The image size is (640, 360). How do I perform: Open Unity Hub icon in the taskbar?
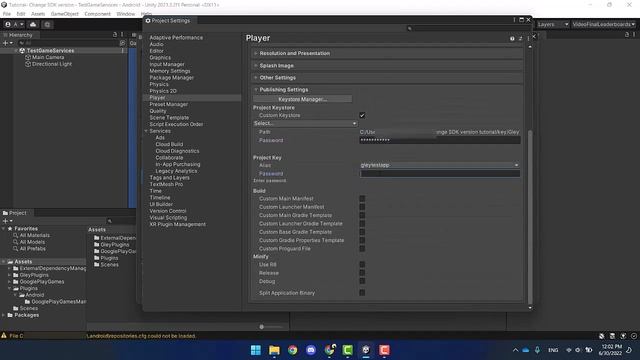pyautogui.click(x=366, y=350)
